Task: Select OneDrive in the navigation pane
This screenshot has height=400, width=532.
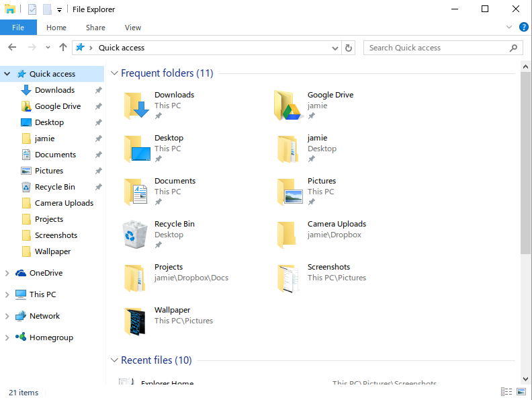Action: [x=46, y=273]
